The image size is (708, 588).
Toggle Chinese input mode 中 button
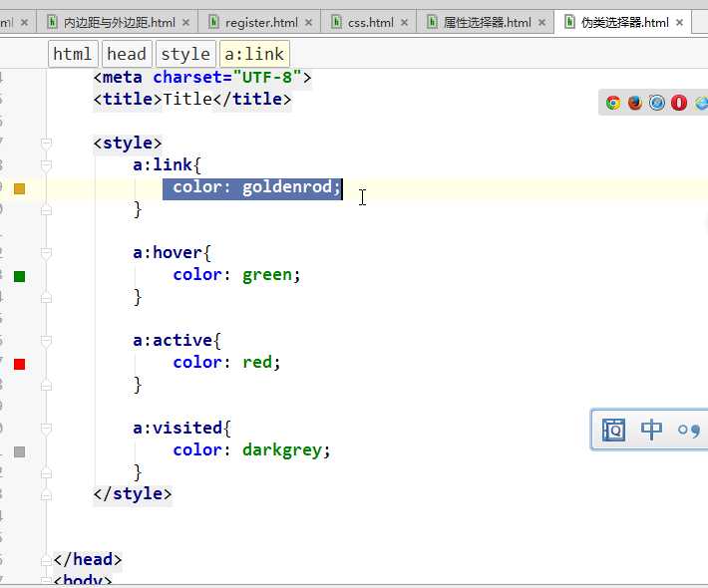(651, 430)
